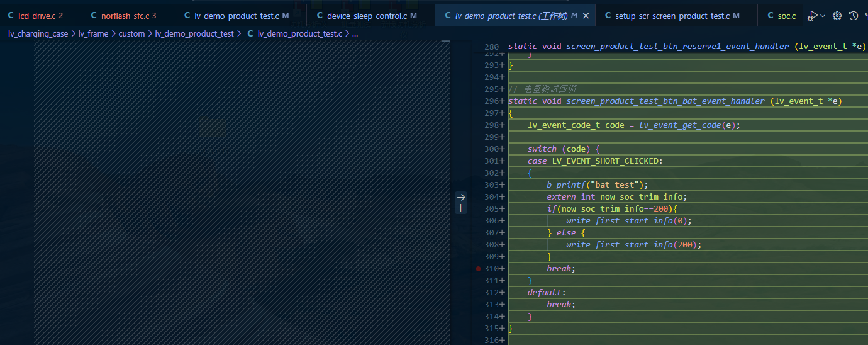Click the Run and Debug play icon
This screenshot has height=345, width=868.
point(813,16)
